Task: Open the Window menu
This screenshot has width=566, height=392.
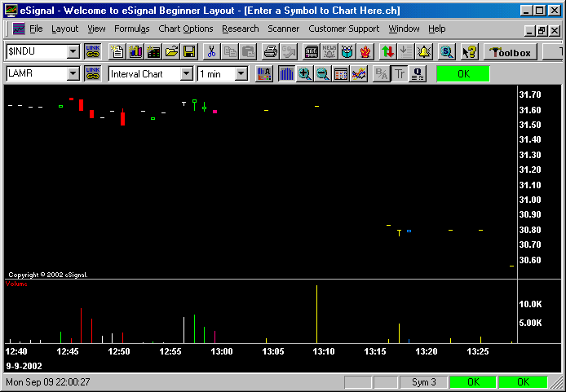Action: [404, 29]
